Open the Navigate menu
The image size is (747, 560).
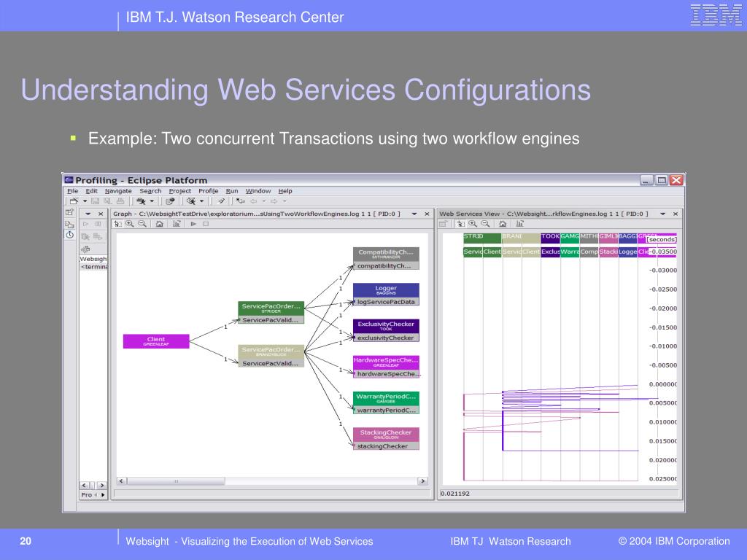click(118, 191)
